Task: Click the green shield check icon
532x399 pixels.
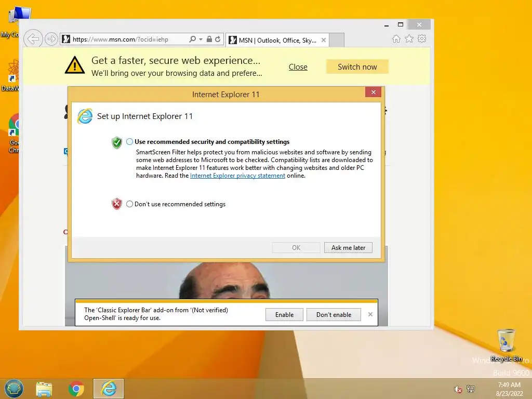Action: tap(117, 142)
